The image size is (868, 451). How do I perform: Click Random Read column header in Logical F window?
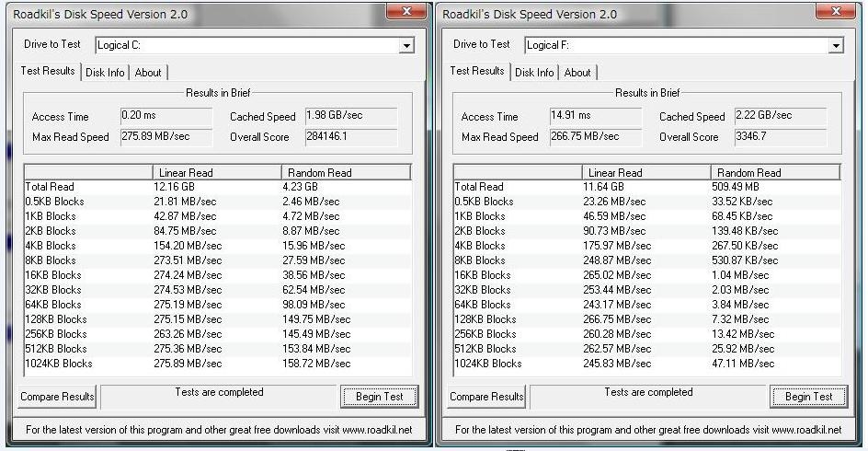(775, 173)
